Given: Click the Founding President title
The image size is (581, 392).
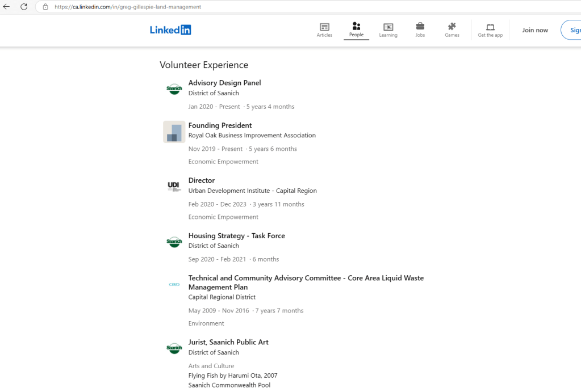Looking at the screenshot, I should click(x=220, y=125).
